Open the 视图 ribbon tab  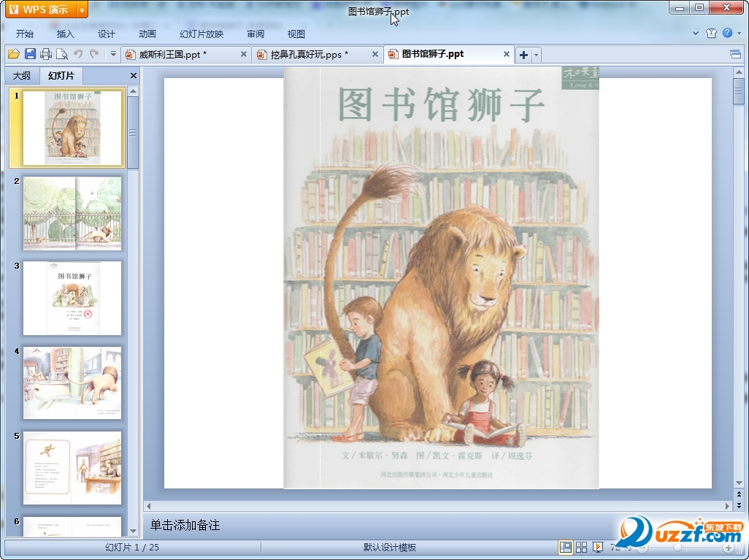296,34
